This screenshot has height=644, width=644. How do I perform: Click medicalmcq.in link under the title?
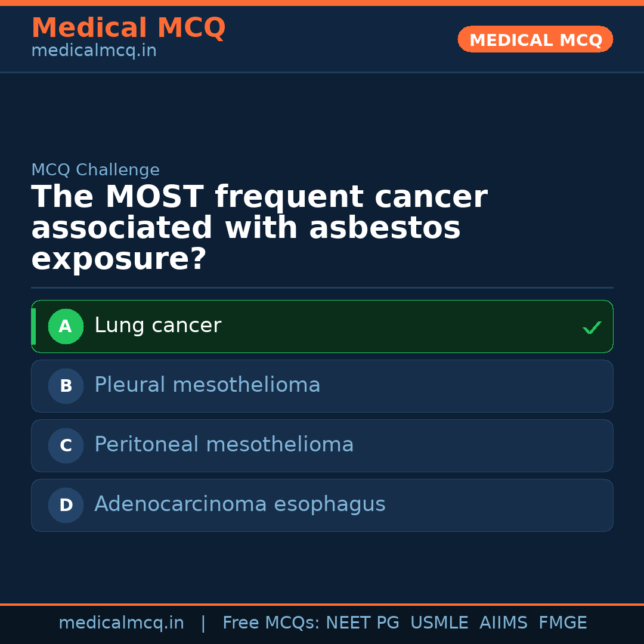pos(94,51)
